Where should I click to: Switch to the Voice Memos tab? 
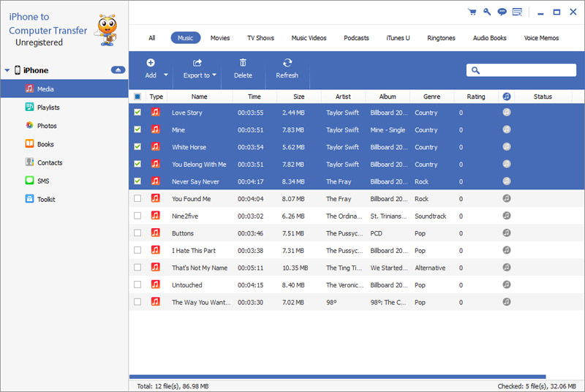pyautogui.click(x=541, y=38)
